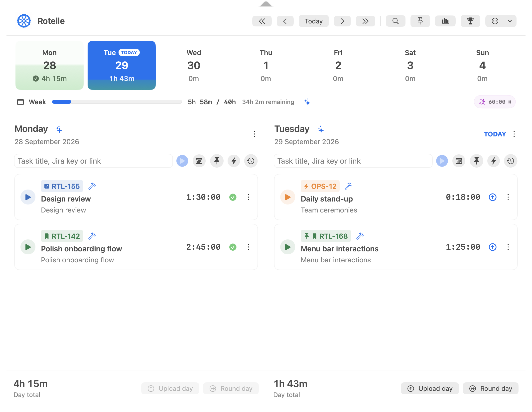Open the statistics bar chart view
Image resolution: width=532 pixels, height=412 pixels.
[x=445, y=21]
